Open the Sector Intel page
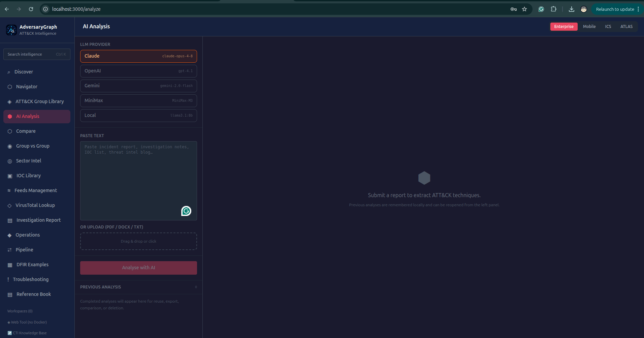Screen dimensions: 644x338 tap(37, 161)
